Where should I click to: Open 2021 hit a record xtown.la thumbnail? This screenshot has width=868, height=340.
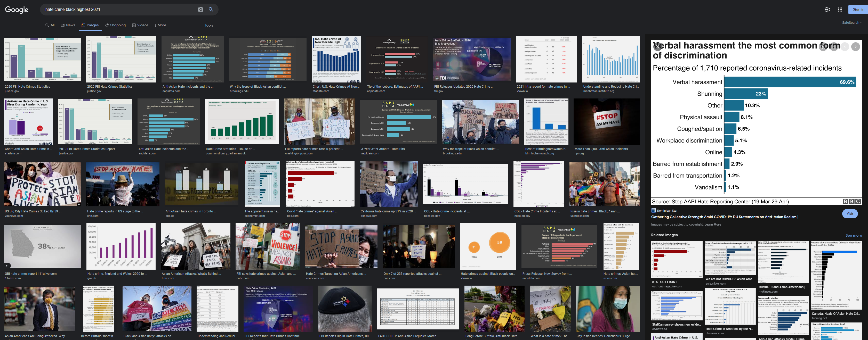[x=546, y=60]
